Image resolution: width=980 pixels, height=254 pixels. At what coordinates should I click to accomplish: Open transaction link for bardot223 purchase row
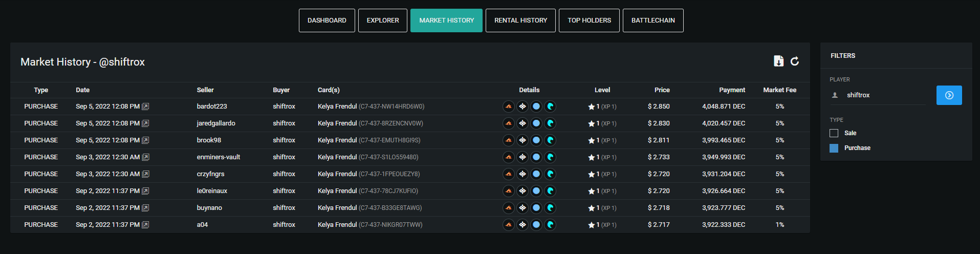tap(145, 107)
